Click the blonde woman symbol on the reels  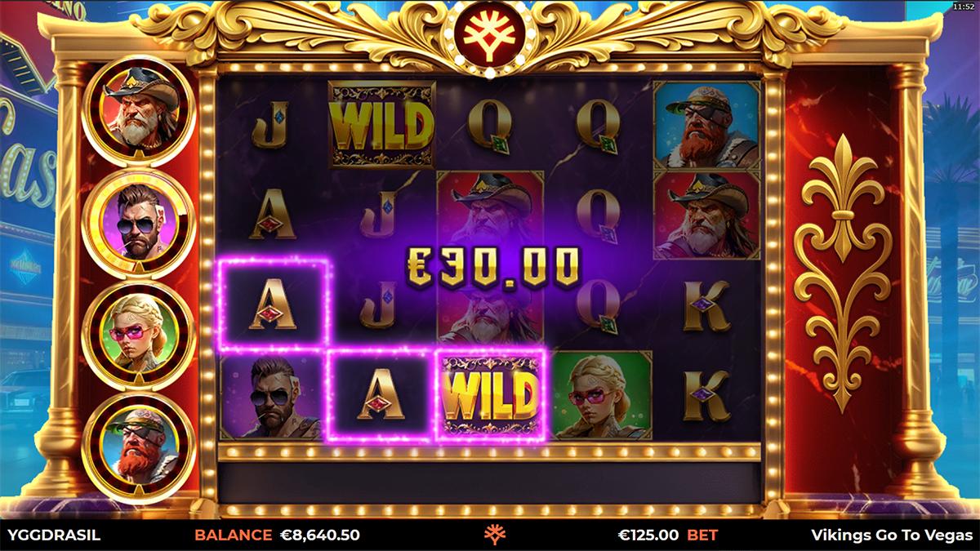pyautogui.click(x=600, y=395)
